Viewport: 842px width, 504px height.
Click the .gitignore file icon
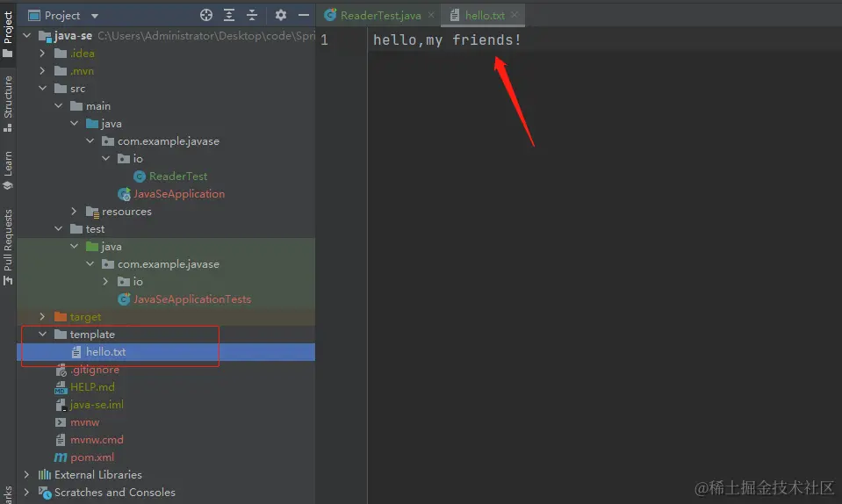tap(61, 370)
